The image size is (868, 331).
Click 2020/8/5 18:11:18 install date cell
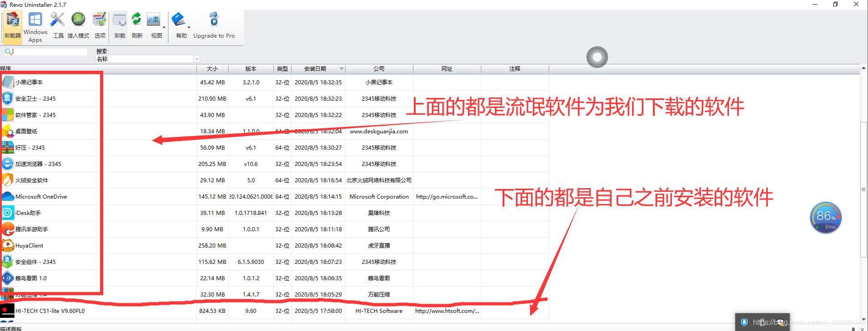click(x=318, y=229)
